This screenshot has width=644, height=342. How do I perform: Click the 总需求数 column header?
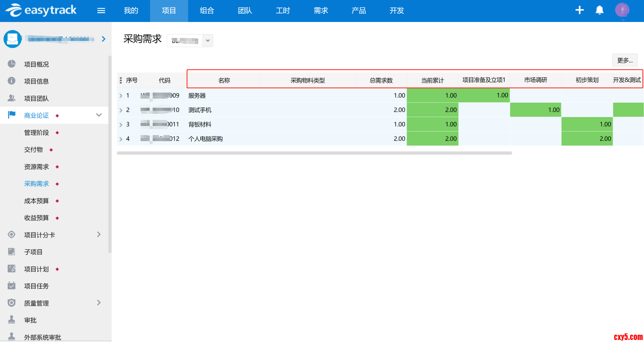pyautogui.click(x=381, y=80)
